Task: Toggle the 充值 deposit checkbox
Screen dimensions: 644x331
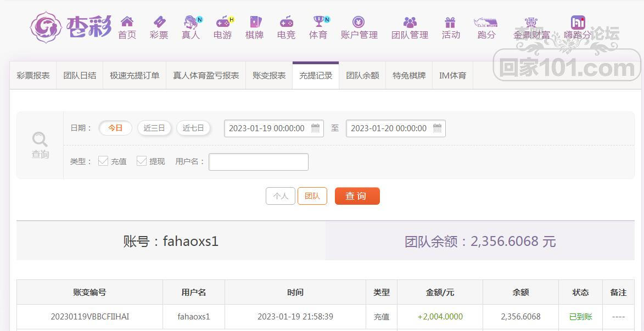Action: tap(103, 161)
